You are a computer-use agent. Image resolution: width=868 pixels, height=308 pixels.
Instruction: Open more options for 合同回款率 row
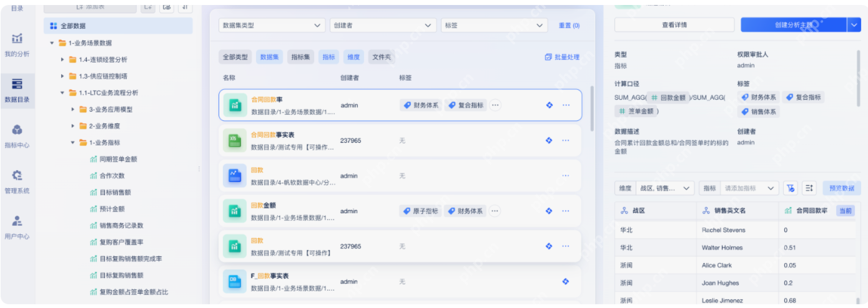coord(566,105)
